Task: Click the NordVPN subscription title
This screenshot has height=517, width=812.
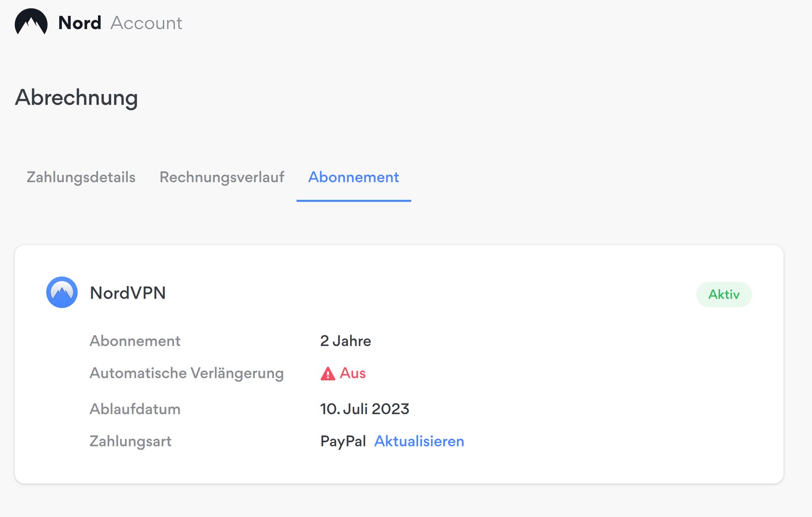Action: coord(128,293)
